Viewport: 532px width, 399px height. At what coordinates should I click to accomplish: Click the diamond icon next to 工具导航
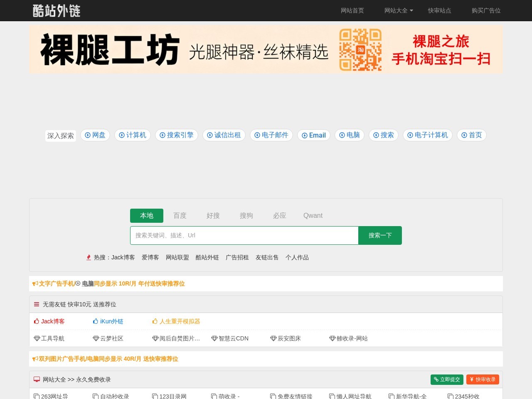37,338
